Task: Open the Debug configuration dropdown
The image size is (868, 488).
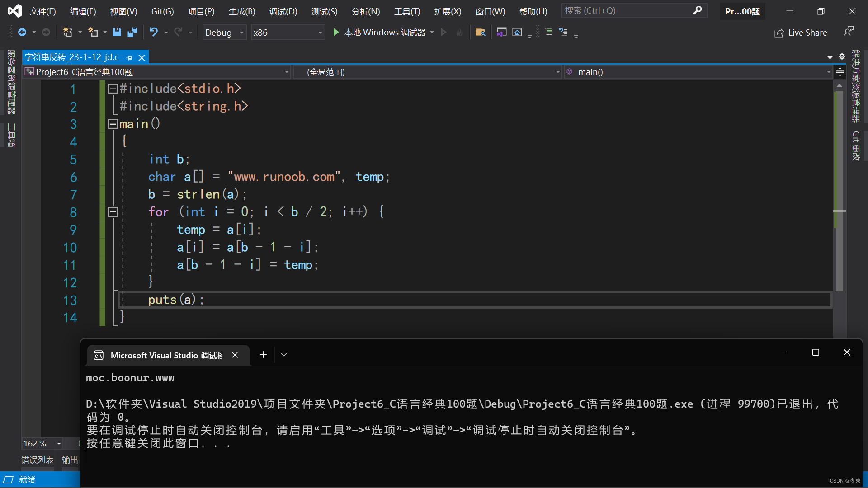Action: (241, 33)
